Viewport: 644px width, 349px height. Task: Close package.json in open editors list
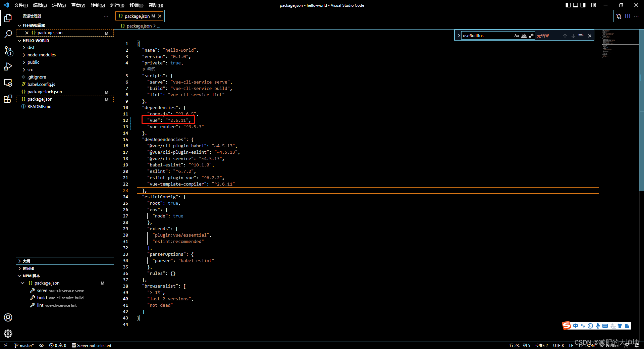[27, 33]
